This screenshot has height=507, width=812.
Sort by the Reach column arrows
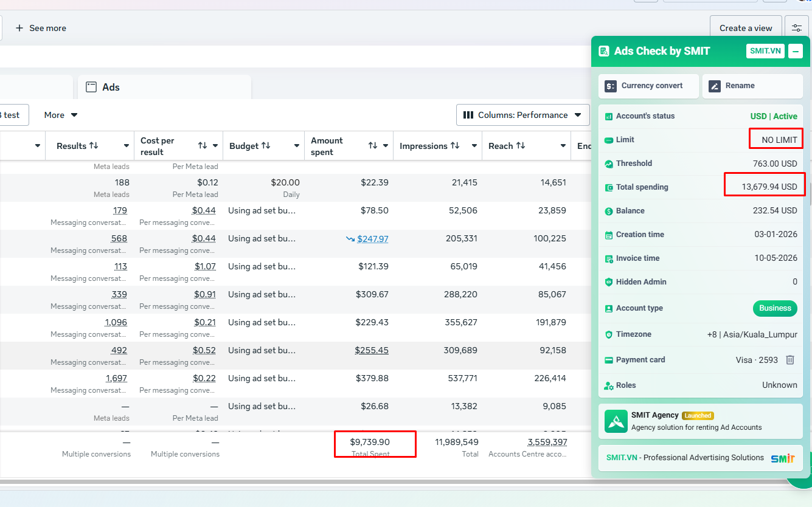click(x=521, y=146)
